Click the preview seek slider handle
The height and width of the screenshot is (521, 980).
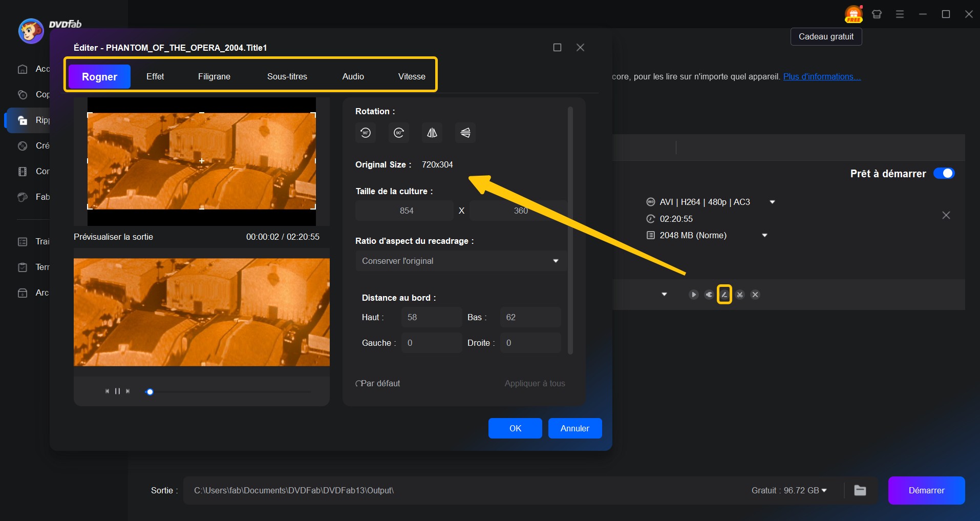coord(150,392)
